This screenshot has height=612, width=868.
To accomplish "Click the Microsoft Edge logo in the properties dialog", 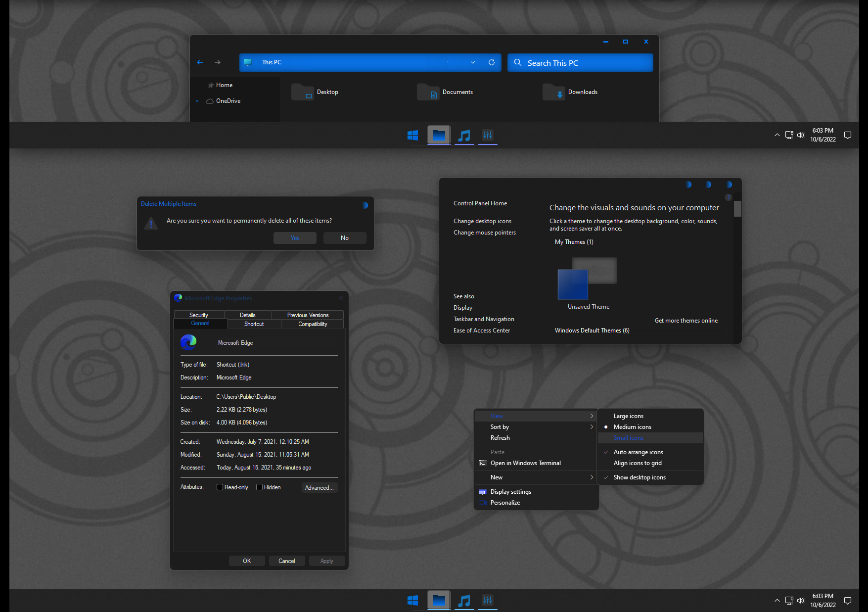I will (188, 342).
